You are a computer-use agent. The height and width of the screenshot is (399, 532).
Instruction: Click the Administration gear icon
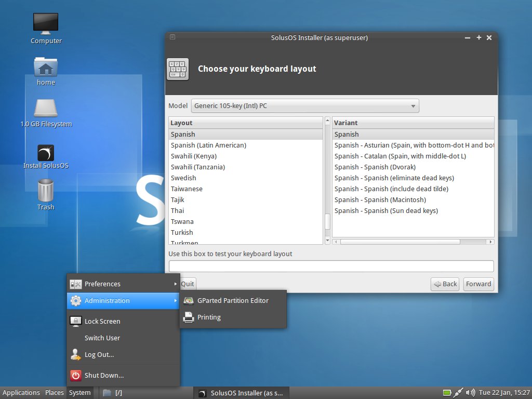[x=76, y=301]
